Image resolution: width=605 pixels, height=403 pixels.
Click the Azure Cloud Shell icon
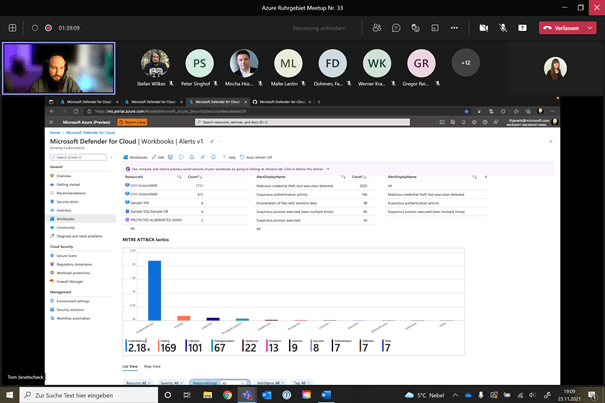tap(442, 122)
